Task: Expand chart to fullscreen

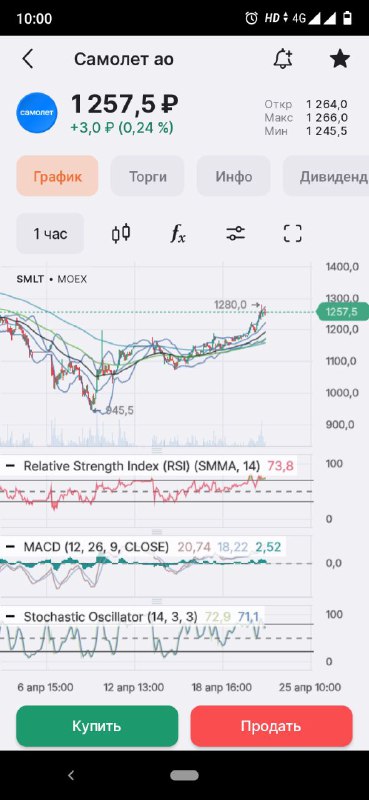Action: point(292,234)
